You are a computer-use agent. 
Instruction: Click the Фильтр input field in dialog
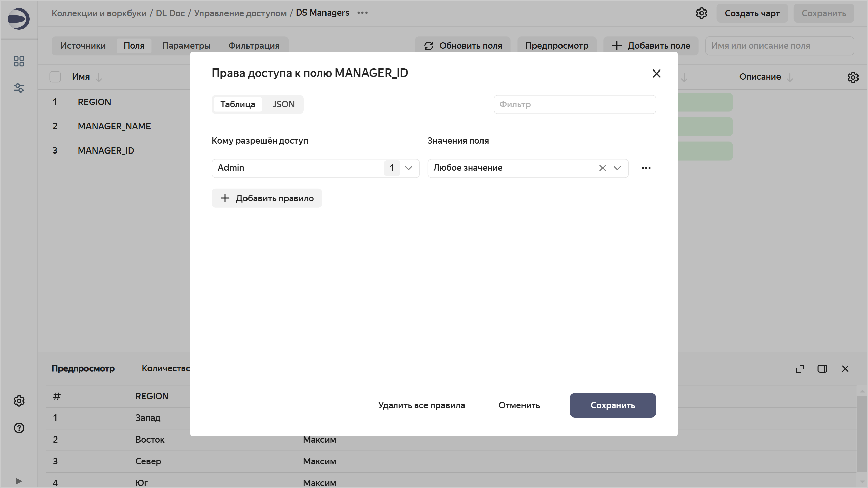click(575, 104)
